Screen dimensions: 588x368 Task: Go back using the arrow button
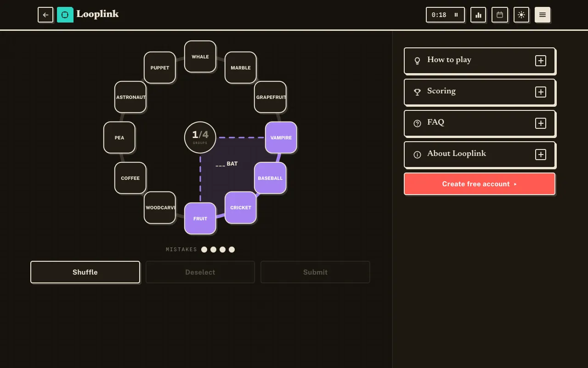click(45, 15)
